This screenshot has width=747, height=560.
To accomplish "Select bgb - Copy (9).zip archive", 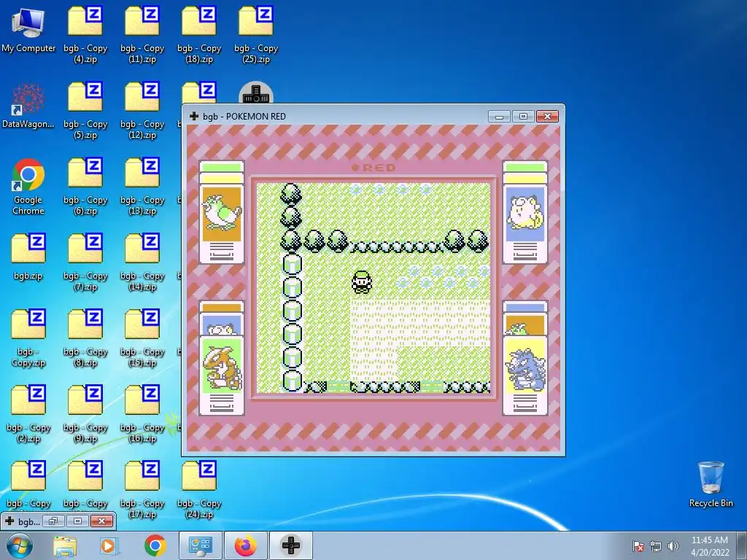I will tap(85, 414).
